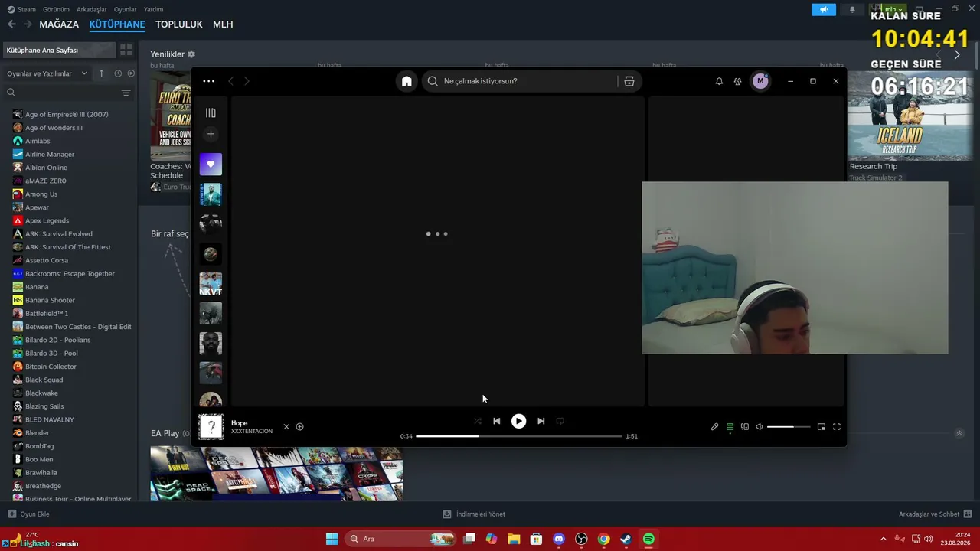The width and height of the screenshot is (980, 551).
Task: Open Oyunlar menu in Steam
Action: click(x=126, y=9)
